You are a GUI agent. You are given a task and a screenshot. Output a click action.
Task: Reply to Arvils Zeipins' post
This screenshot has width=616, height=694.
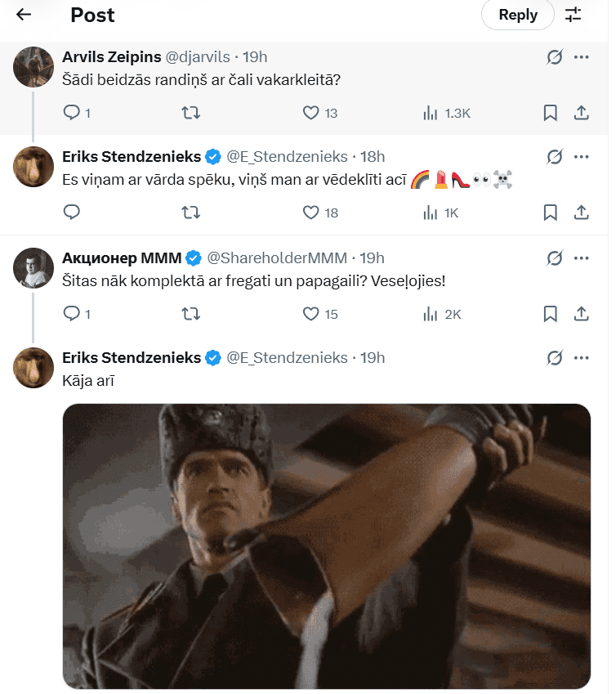tap(72, 113)
